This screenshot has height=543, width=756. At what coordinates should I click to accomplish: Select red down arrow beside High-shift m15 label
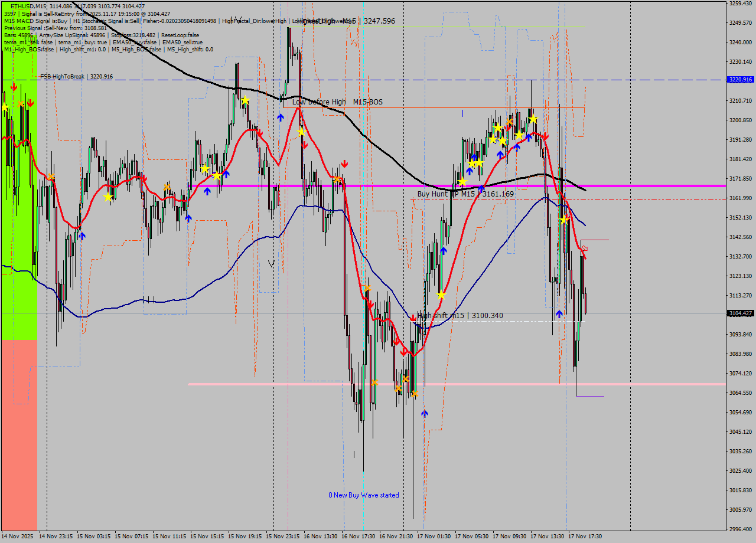coord(413,318)
